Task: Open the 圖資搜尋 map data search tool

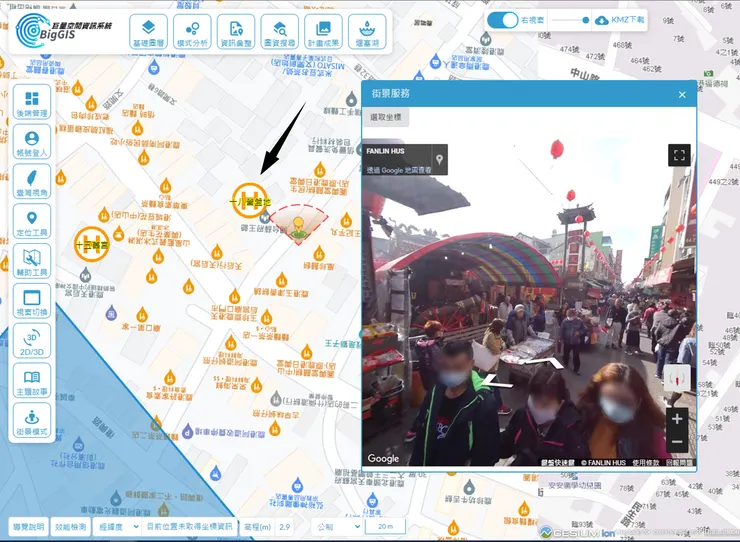Action: (279, 32)
